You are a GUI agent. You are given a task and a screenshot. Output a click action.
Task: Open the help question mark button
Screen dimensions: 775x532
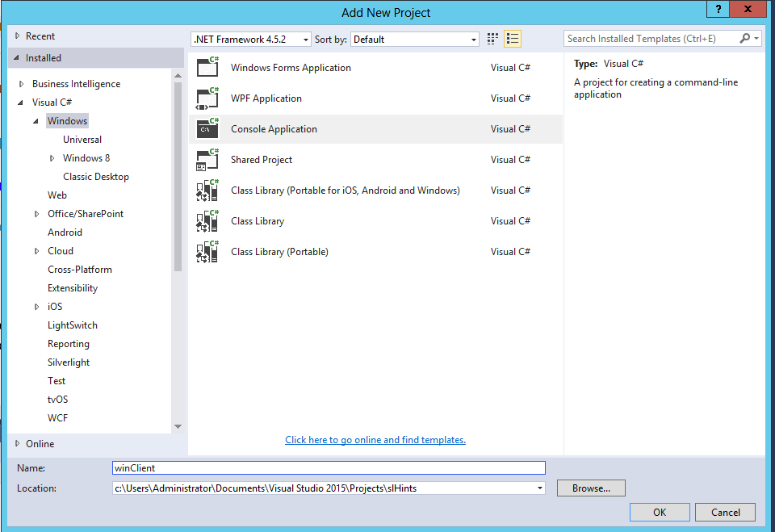click(x=718, y=9)
